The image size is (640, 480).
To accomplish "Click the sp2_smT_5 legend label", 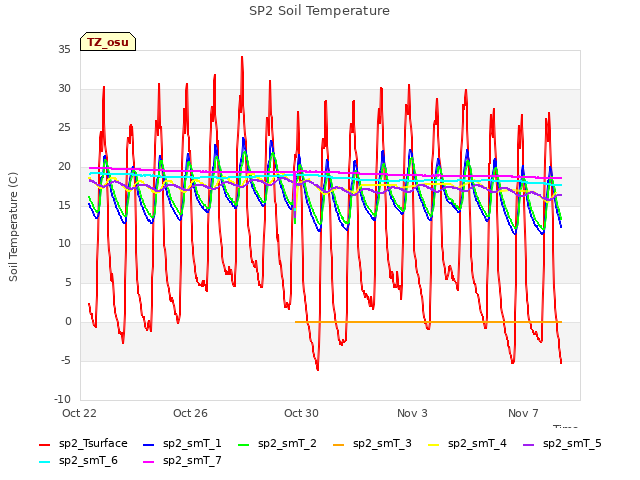I will 572,443.
